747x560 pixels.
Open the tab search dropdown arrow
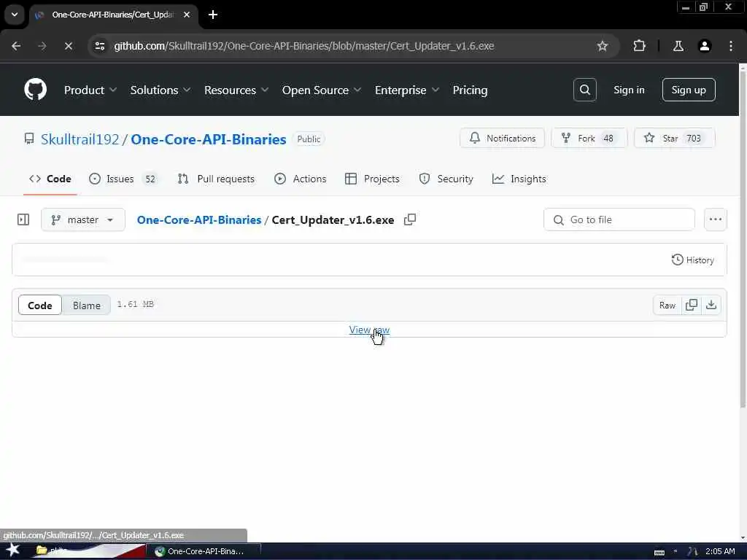[x=15, y=15]
